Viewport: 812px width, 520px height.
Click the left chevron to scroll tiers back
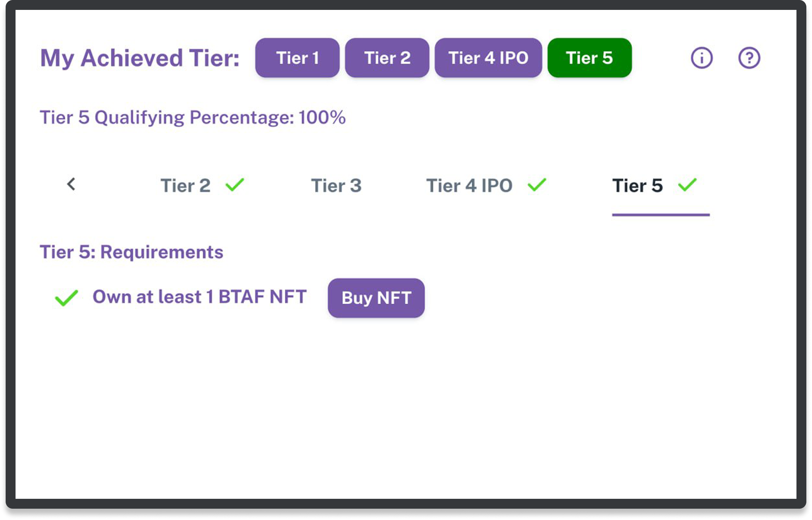71,185
